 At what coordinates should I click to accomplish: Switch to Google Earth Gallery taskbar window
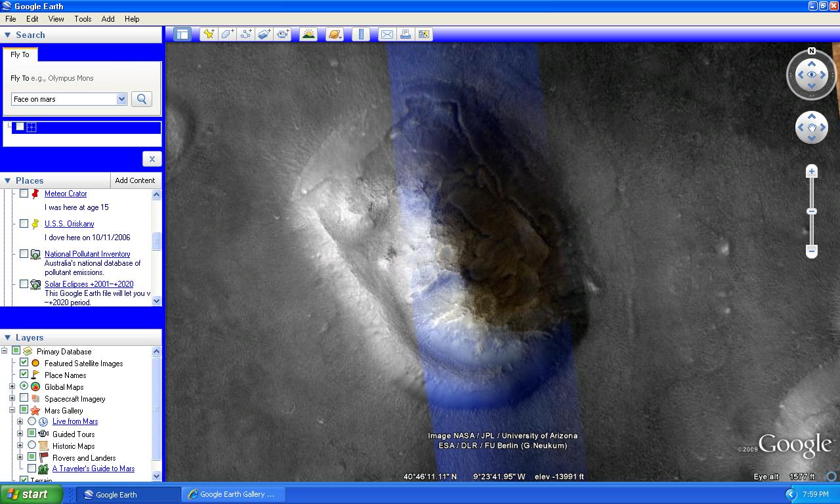point(232,494)
